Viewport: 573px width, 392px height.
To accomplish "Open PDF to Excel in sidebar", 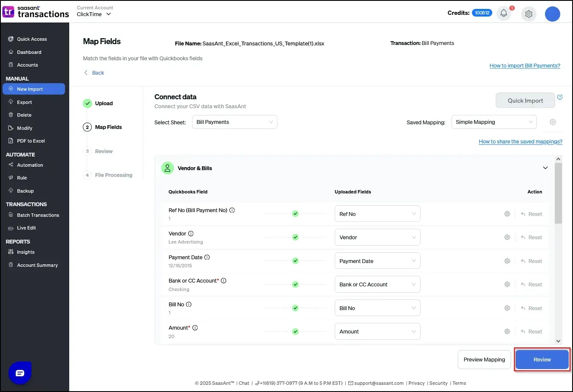I will (x=31, y=141).
